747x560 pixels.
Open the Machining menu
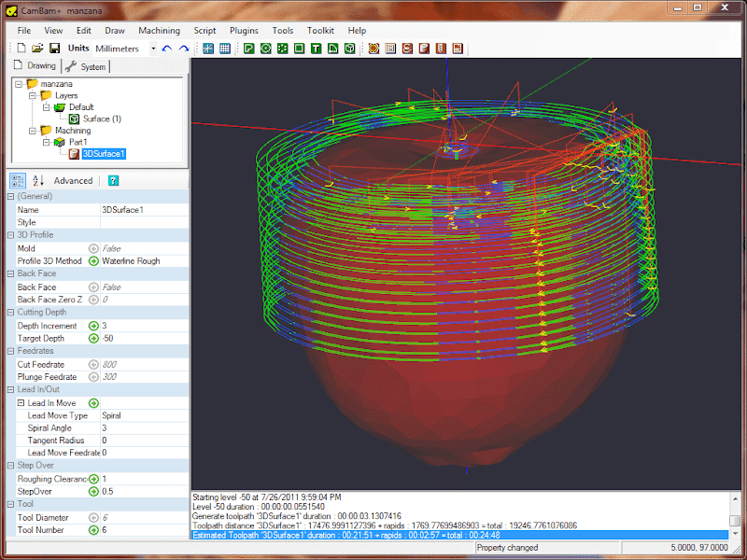pos(159,30)
